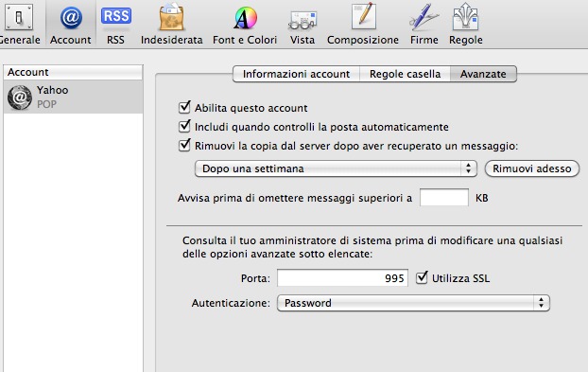588x372 pixels.
Task: Toggle Abilita questo account checkbox
Action: [x=184, y=107]
